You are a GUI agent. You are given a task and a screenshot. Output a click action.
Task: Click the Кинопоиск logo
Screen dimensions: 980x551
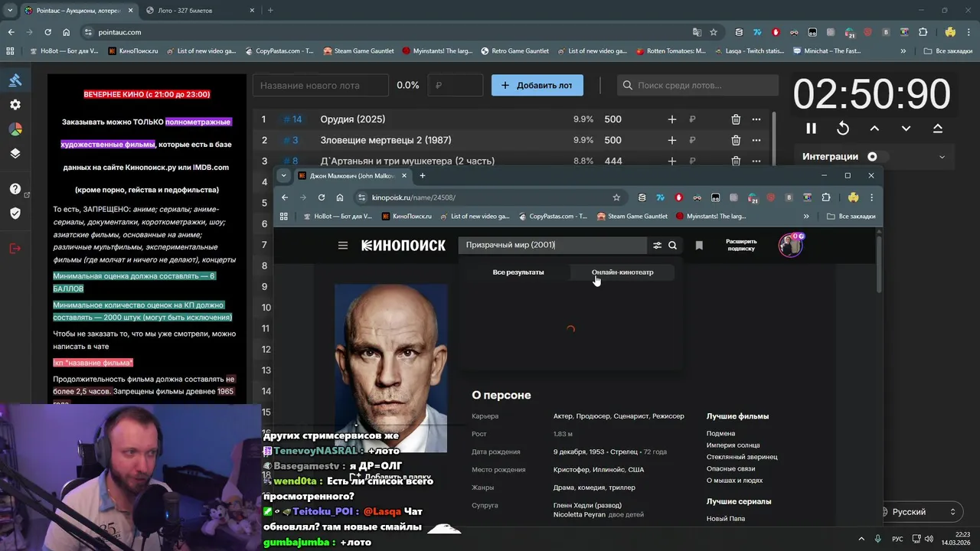tap(403, 246)
